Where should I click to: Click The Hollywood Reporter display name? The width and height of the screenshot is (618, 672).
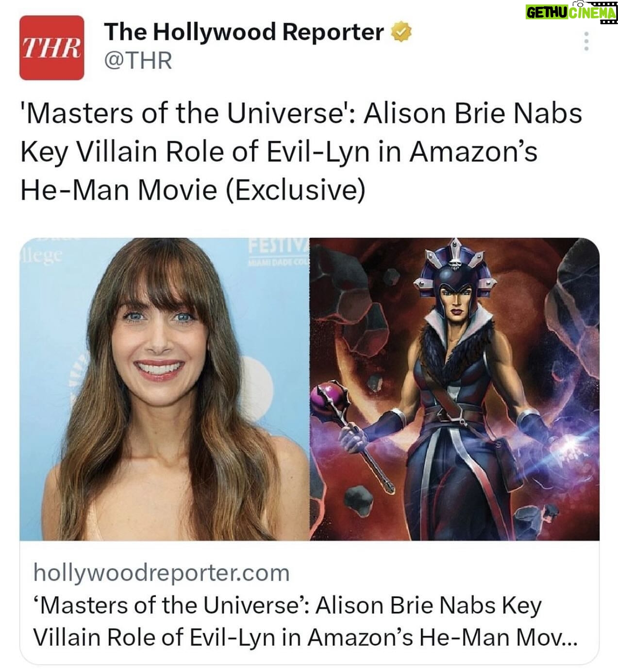(244, 33)
